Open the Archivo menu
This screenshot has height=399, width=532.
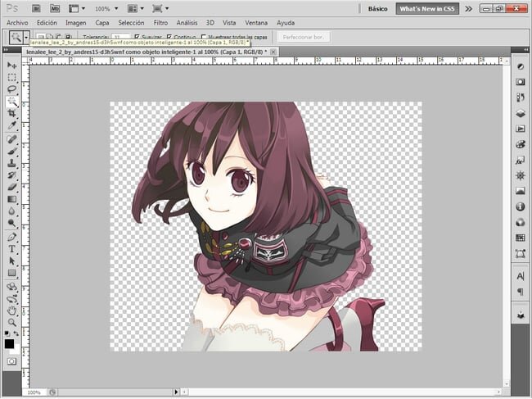(x=17, y=23)
